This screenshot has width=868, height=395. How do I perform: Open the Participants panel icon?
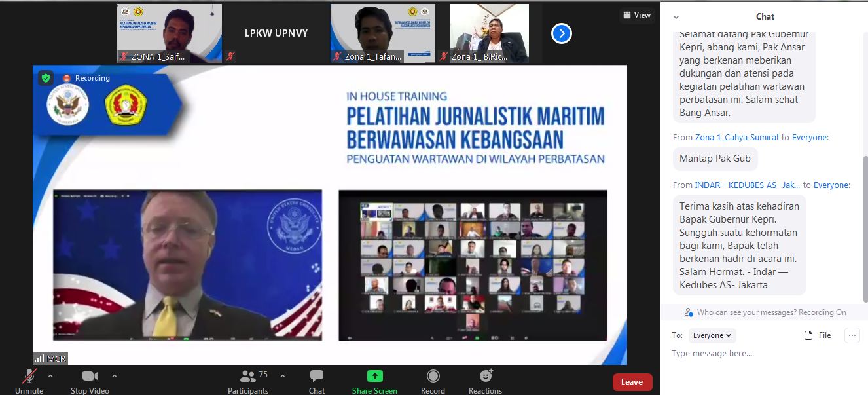click(x=247, y=377)
